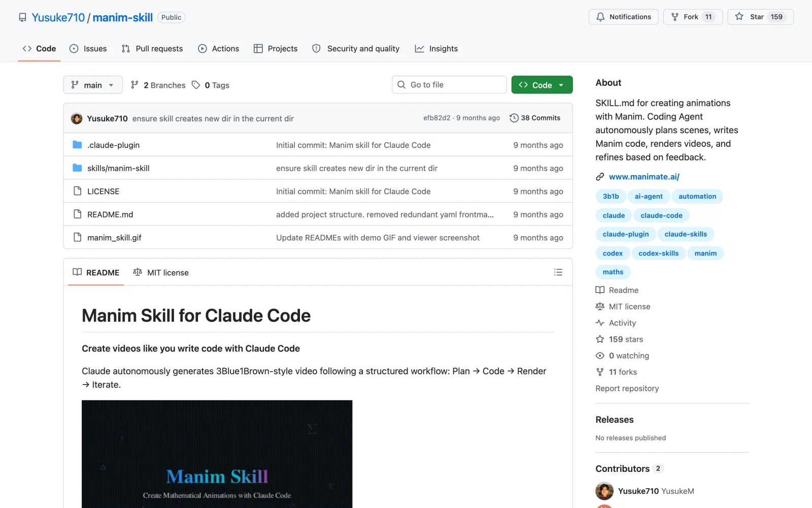812x508 pixels.
Task: Click the codex-skills topic tag
Action: pos(658,253)
